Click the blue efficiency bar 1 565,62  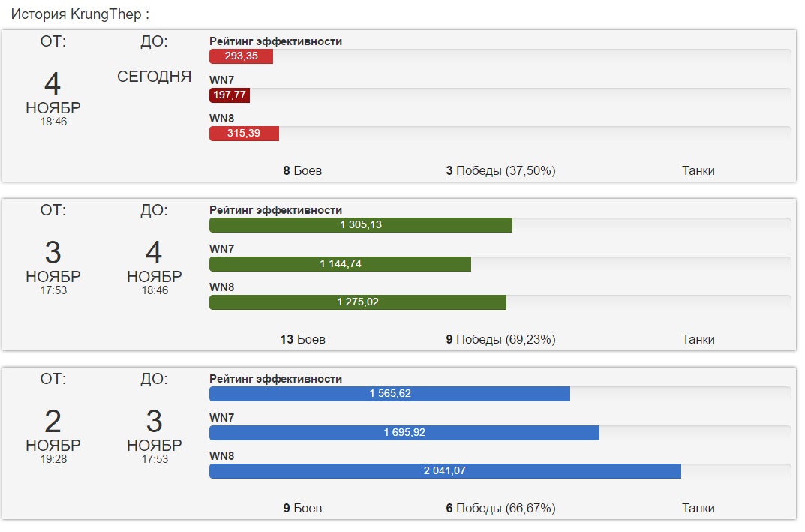(x=389, y=394)
